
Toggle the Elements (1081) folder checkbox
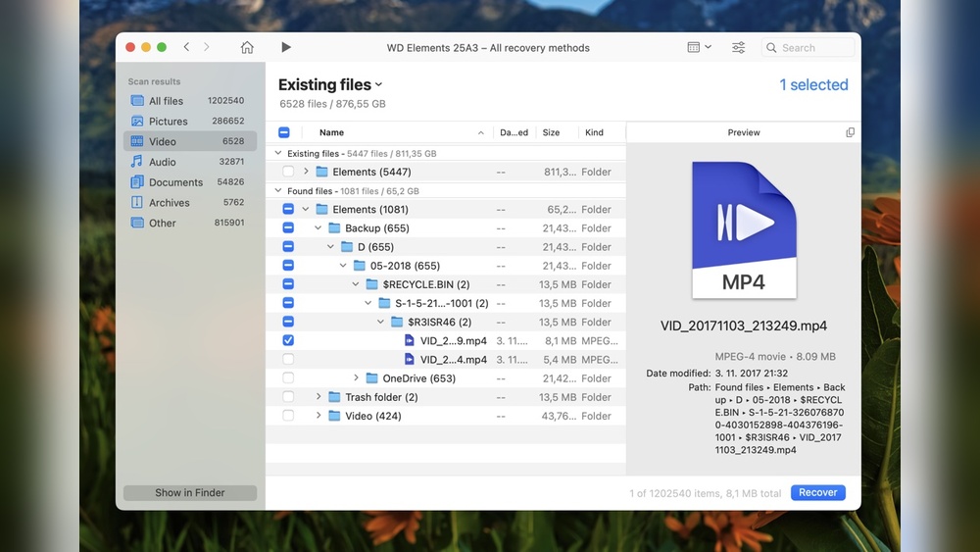(288, 209)
